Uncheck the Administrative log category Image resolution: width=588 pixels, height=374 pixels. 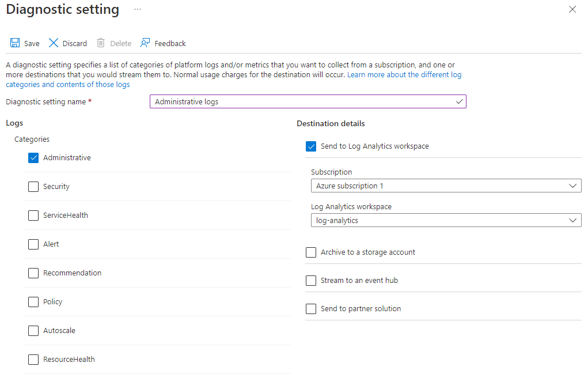[33, 157]
